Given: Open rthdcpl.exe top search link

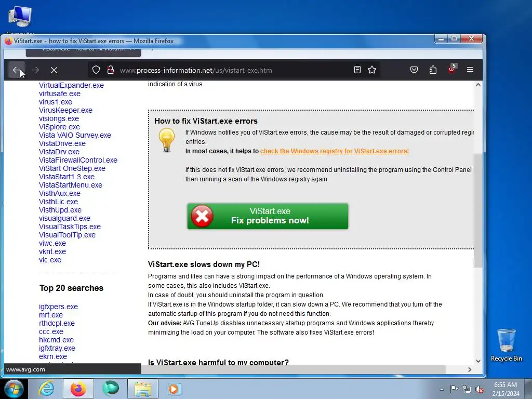Looking at the screenshot, I should [57, 323].
